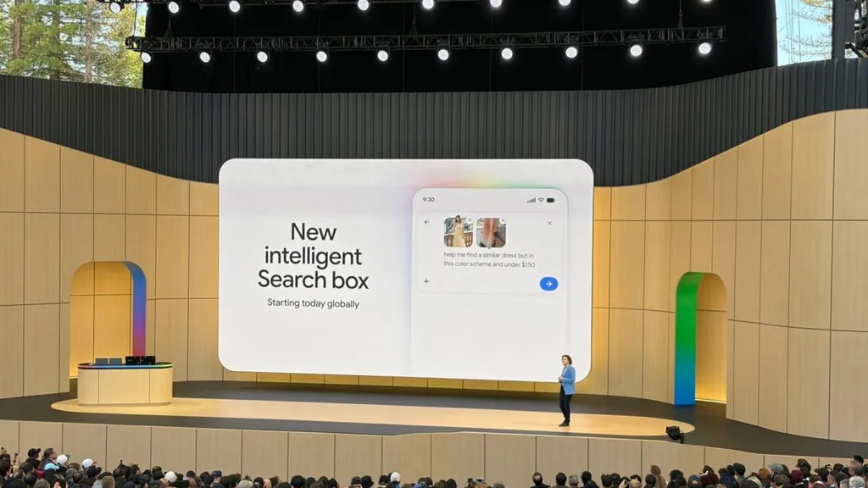Remove the pink fabric image attachment
Image resolution: width=868 pixels, height=488 pixels.
[x=502, y=221]
